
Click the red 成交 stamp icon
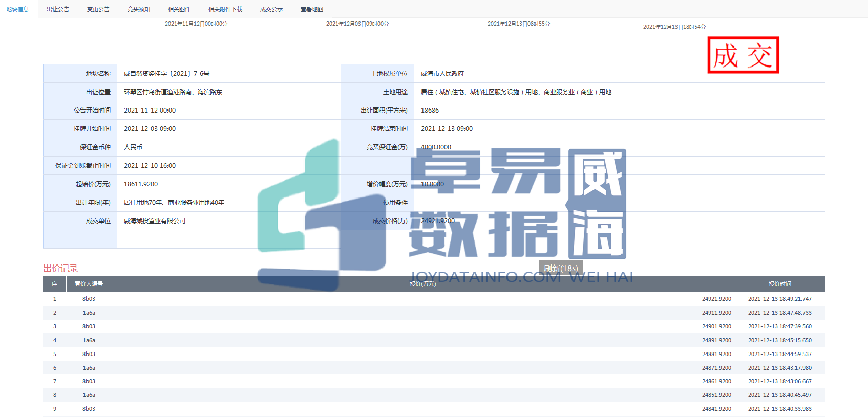pyautogui.click(x=743, y=55)
